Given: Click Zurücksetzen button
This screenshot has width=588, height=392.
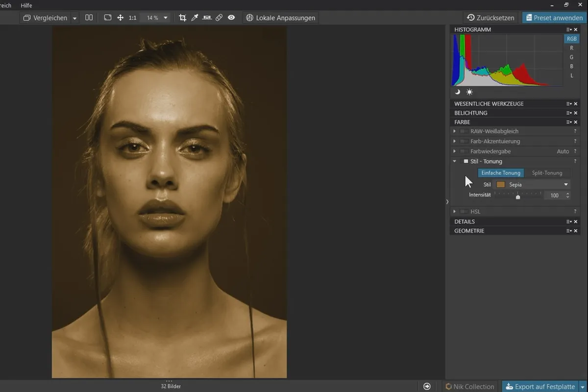Looking at the screenshot, I should [491, 18].
